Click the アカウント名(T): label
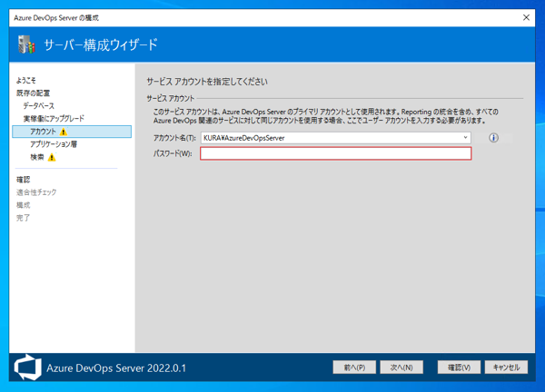Screen dimensions: 545x392 coord(174,138)
